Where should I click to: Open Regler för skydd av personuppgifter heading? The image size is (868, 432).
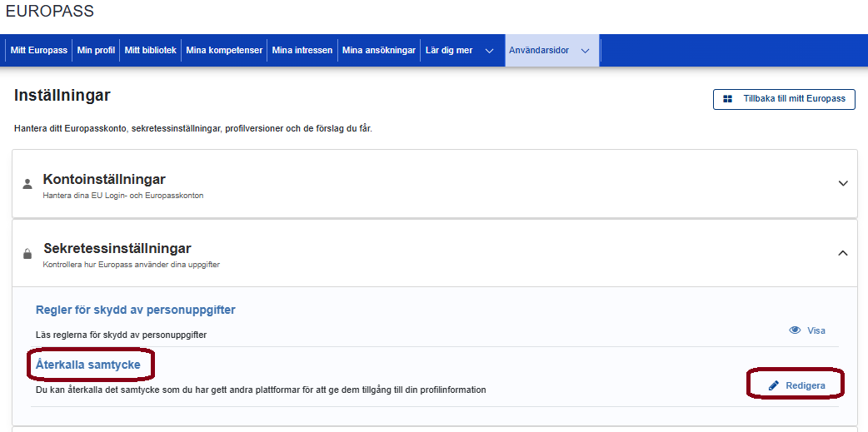click(x=135, y=310)
